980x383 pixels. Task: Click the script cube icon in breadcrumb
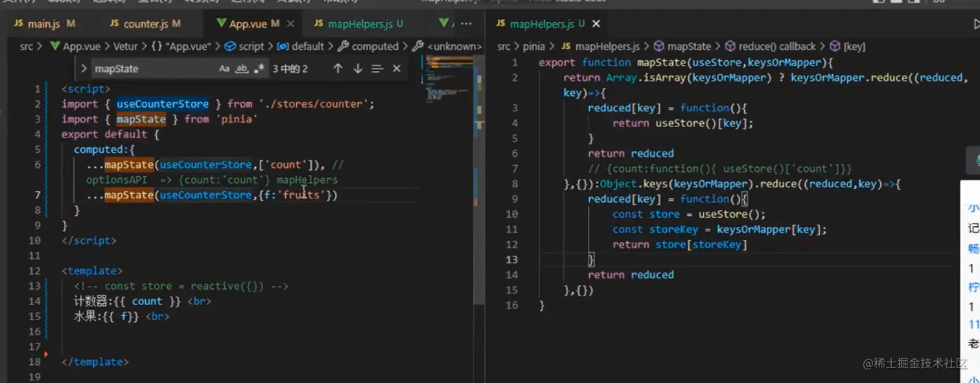tap(231, 47)
